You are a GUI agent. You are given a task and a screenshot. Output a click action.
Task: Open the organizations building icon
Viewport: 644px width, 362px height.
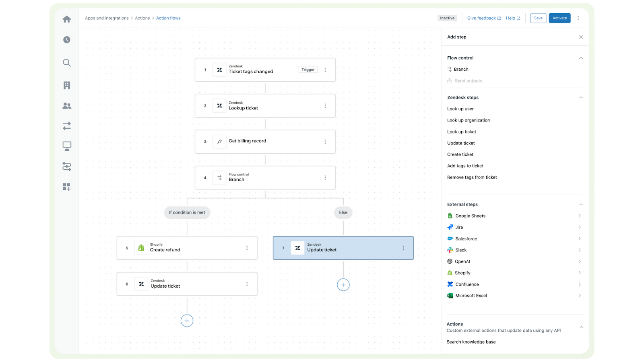[x=67, y=85]
